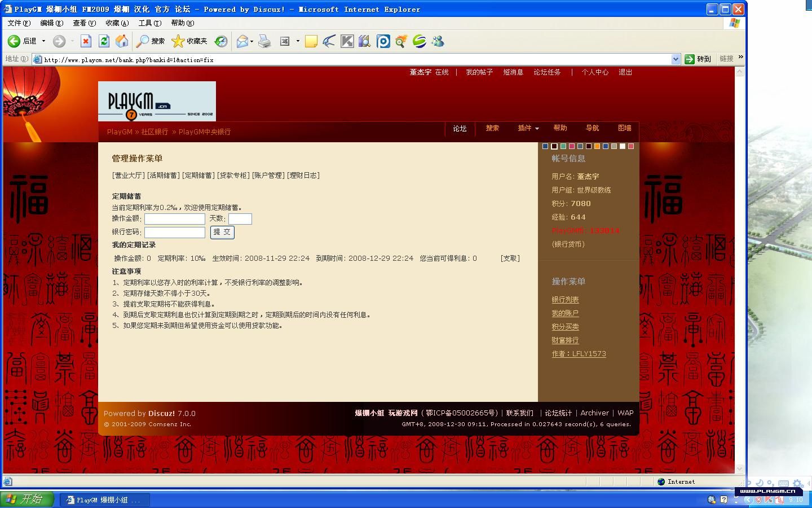
Task: Open the History clock icon
Action: pyautogui.click(x=221, y=41)
